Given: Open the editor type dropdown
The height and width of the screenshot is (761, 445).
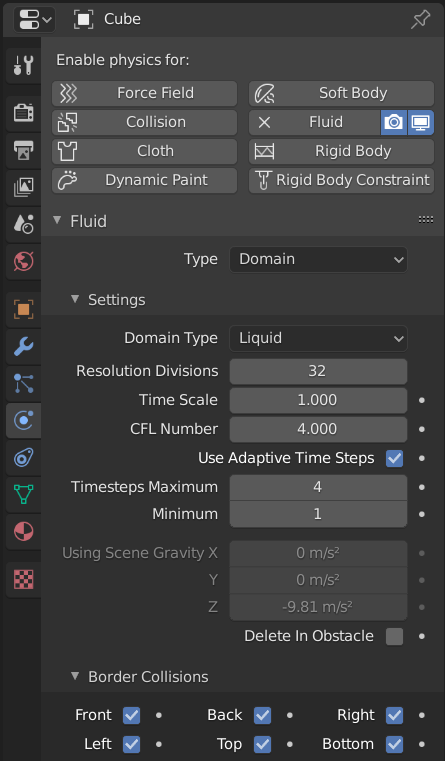Looking at the screenshot, I should click(34, 19).
